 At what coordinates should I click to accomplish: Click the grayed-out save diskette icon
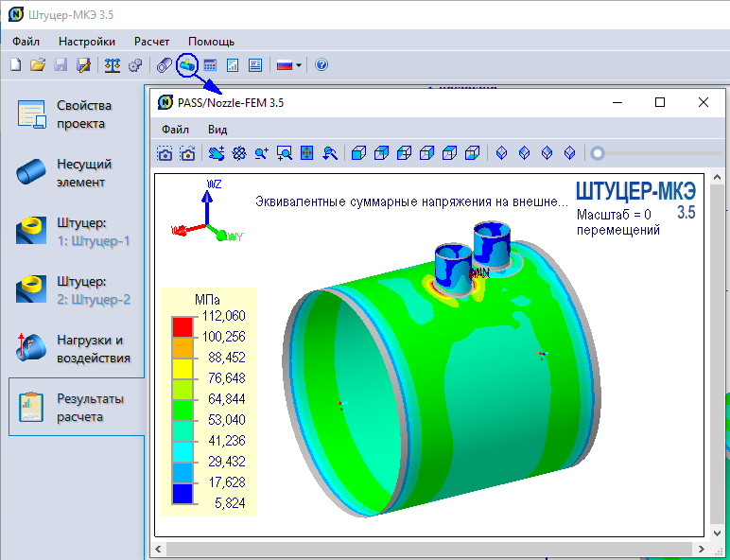coord(61,64)
